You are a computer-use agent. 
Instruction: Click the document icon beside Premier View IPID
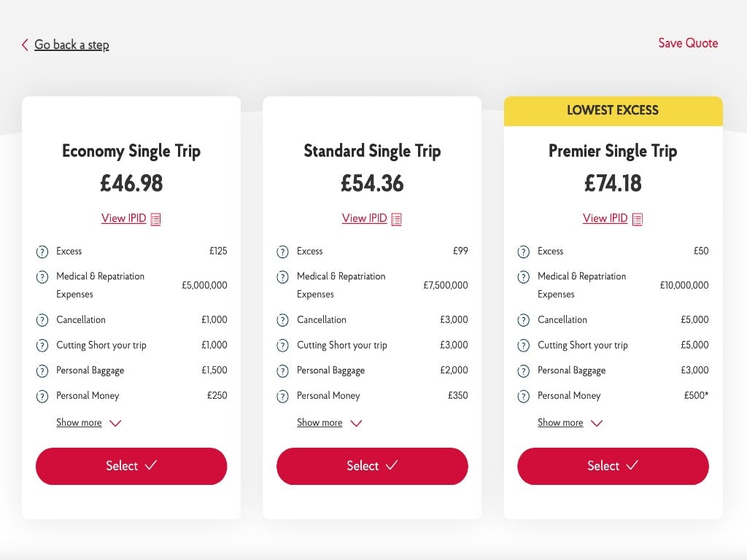[636, 218]
